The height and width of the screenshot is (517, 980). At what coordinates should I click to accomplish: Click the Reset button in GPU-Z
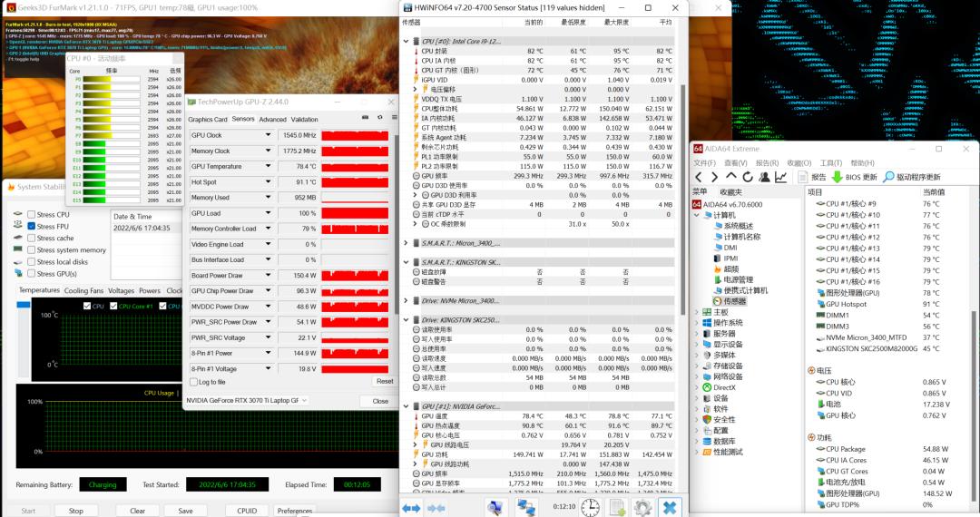point(384,381)
